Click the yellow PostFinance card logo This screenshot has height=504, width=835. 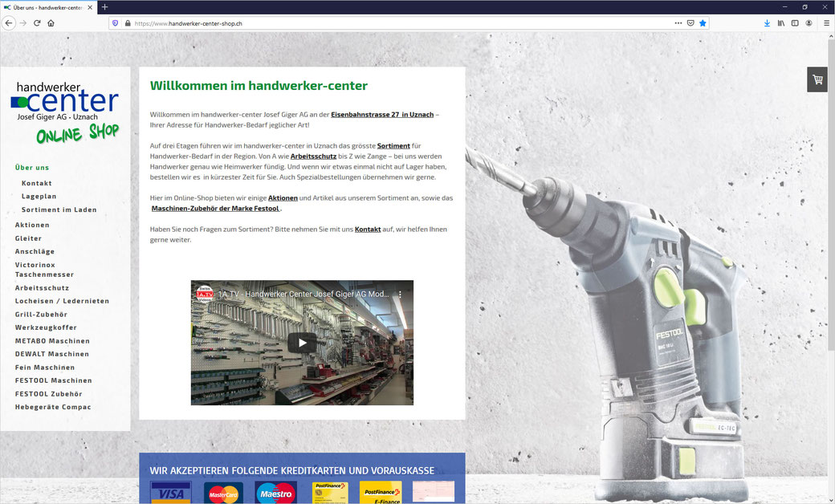(x=330, y=493)
